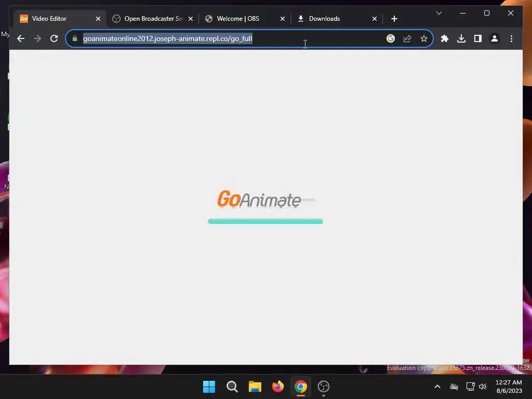Open the Windows Start menu
This screenshot has width=532, height=399.
click(209, 387)
